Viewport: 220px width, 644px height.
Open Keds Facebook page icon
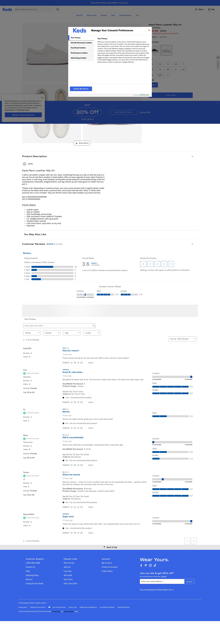pyautogui.click(x=141, y=566)
